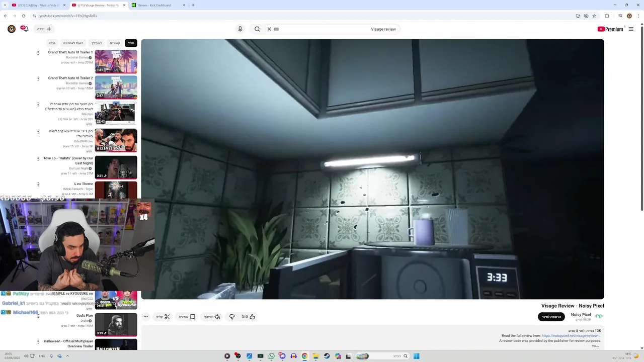Select the 'נצפו' filter chip

click(52, 43)
